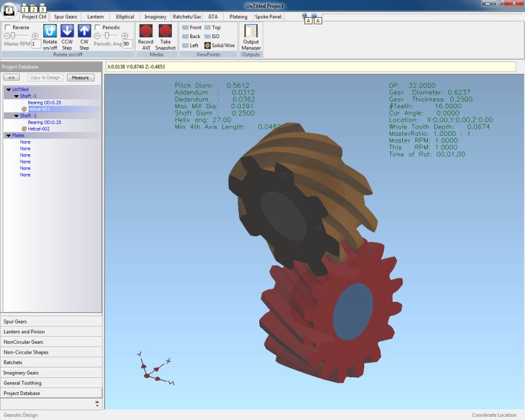
Task: Enable the Reverse checkbox
Action: pos(7,28)
